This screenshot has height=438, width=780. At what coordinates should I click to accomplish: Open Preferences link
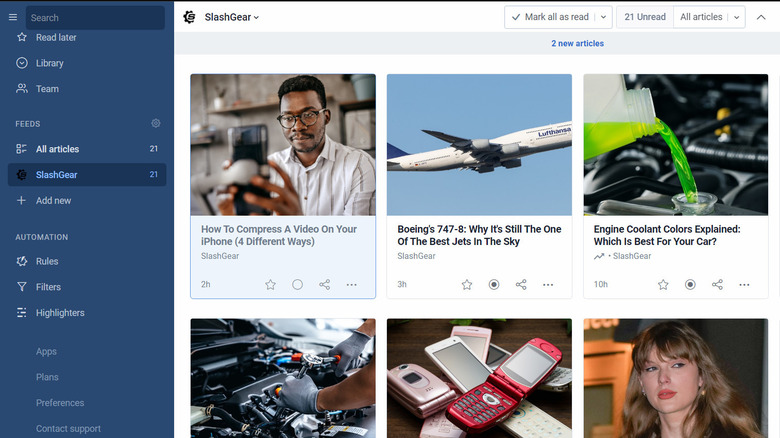[x=60, y=403]
